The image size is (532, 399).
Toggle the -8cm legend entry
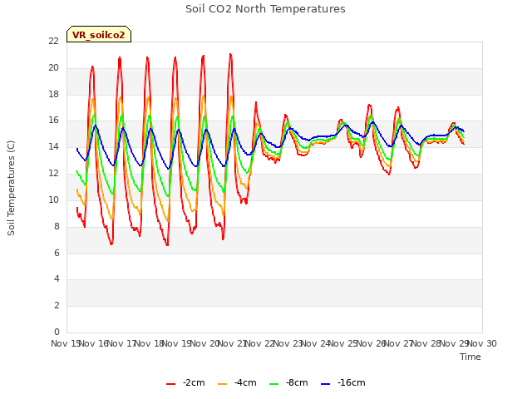(x=288, y=382)
